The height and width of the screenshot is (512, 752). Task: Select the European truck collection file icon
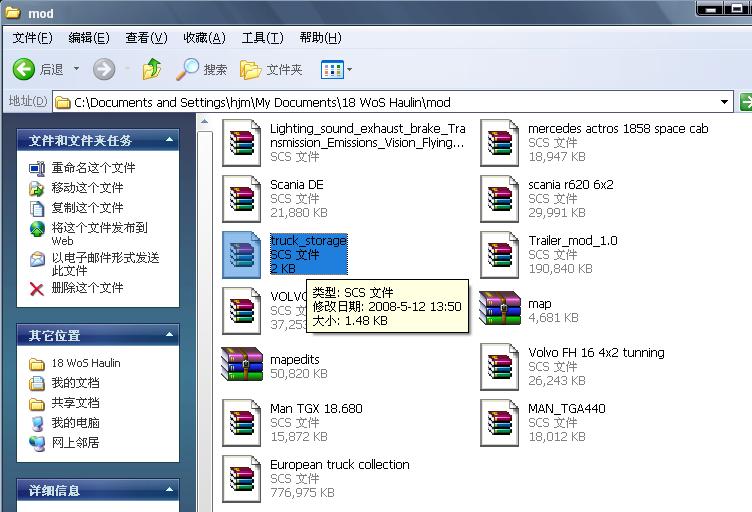pyautogui.click(x=241, y=478)
